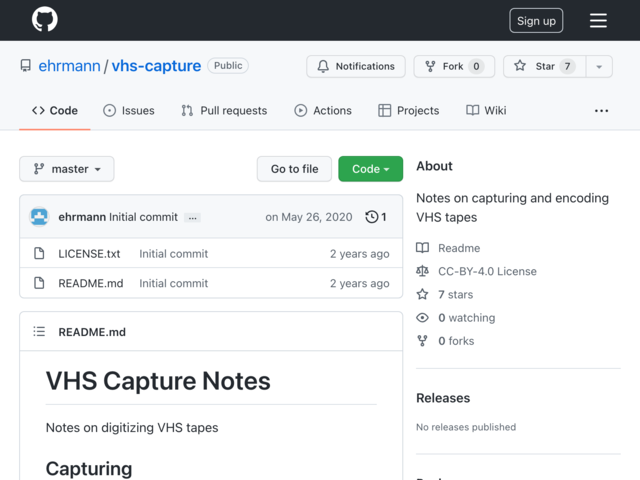Expand commit description ellipsis button

[193, 218]
